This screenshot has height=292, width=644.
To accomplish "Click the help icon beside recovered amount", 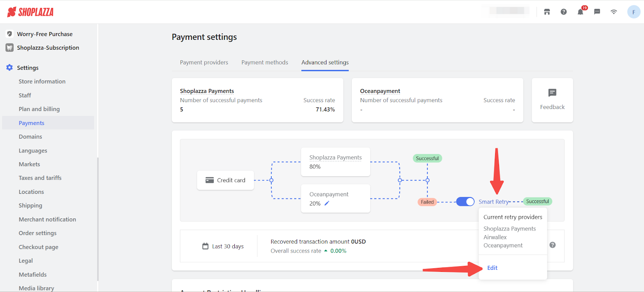I will (553, 245).
